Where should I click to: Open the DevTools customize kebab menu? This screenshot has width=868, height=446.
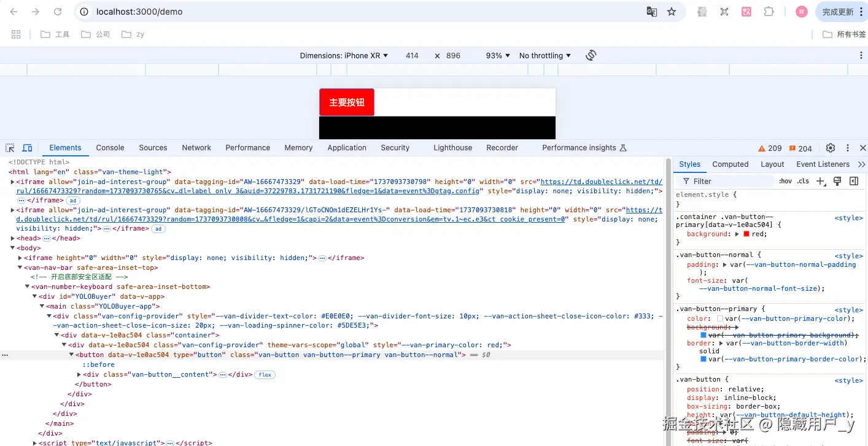(x=848, y=148)
